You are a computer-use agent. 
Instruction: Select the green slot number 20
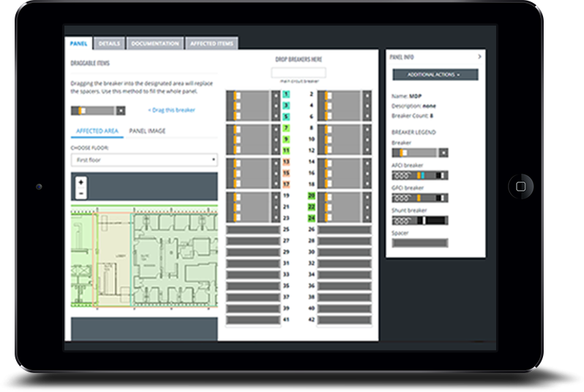pos(311,197)
